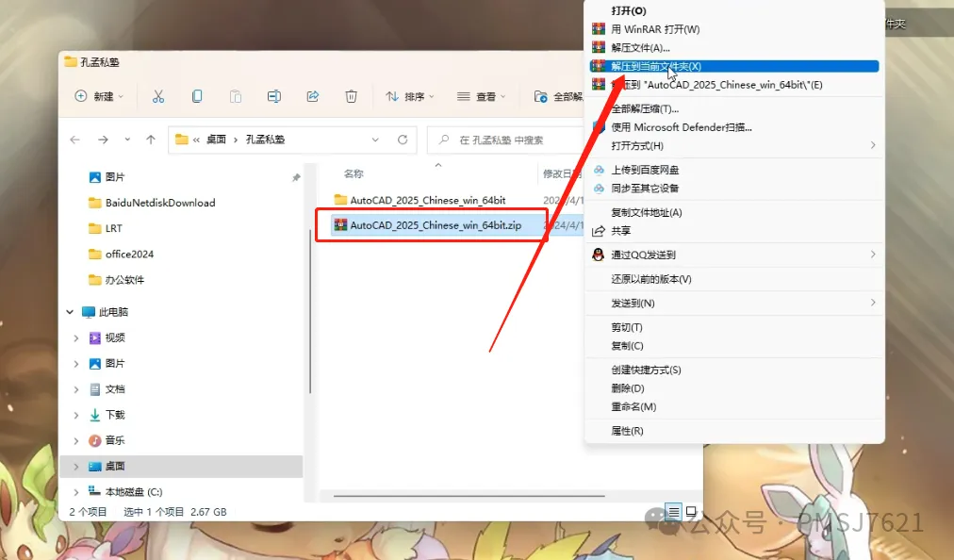This screenshot has width=954, height=560.
Task: Choose 全部解压缩(T)... entry
Action: 734,109
